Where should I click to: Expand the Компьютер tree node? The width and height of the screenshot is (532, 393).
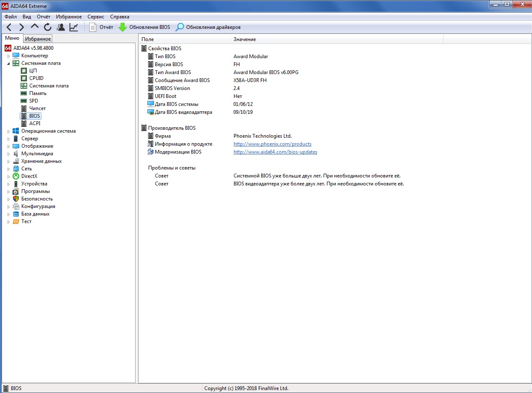[x=8, y=56]
